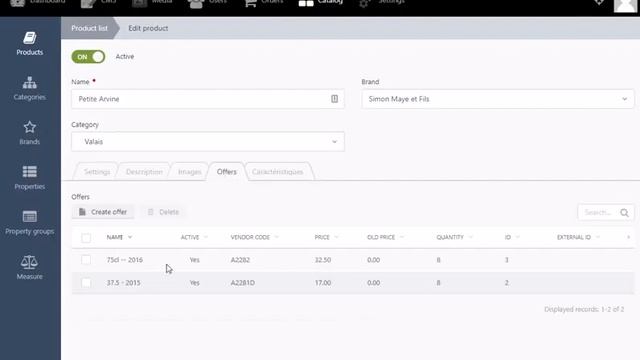Open the OLD PRICE column dropdown arrow

(402, 237)
